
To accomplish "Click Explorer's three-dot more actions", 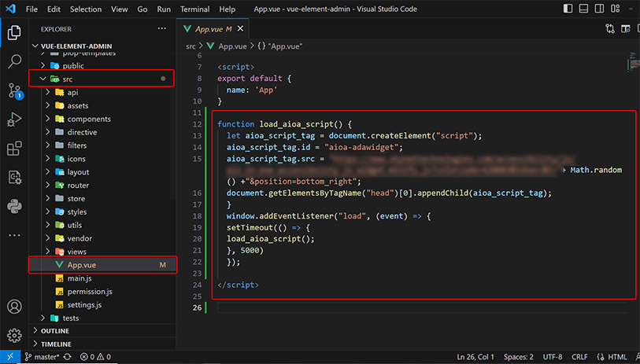I will pyautogui.click(x=162, y=28).
